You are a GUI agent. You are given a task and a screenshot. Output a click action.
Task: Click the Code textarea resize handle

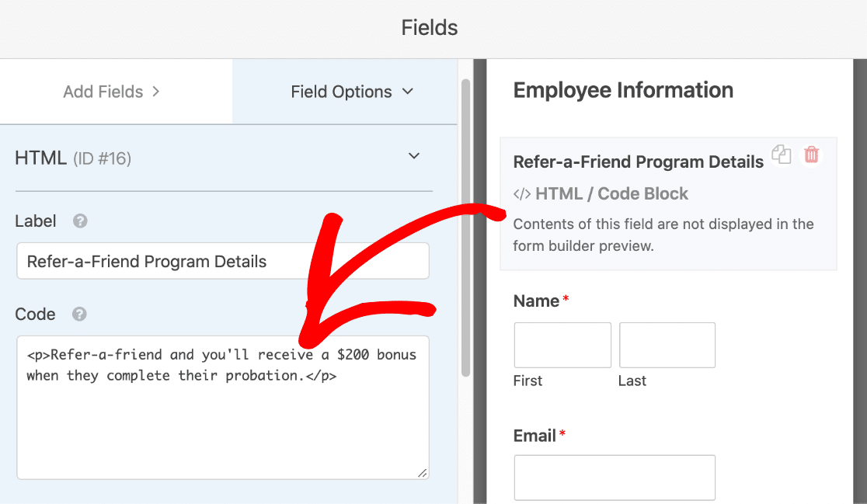click(423, 472)
